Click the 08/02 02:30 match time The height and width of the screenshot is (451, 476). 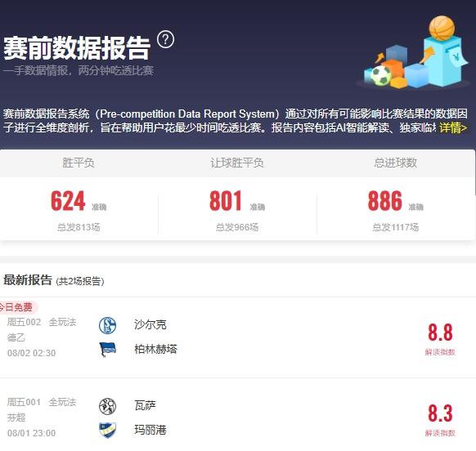(32, 353)
